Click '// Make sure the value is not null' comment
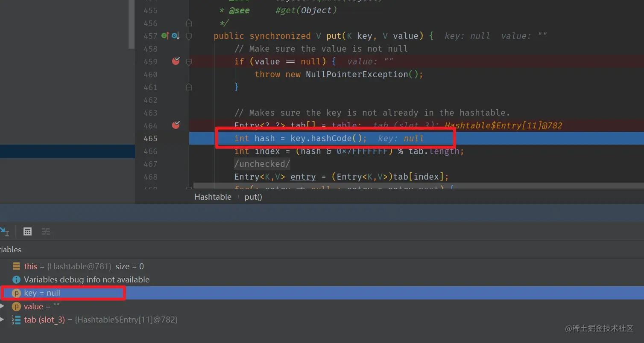Image resolution: width=644 pixels, height=343 pixels. (321, 49)
